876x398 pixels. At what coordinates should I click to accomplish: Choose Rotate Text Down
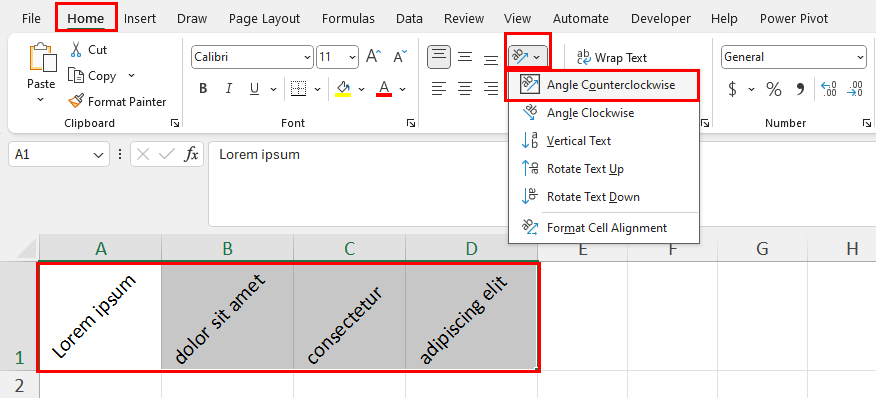pos(603,197)
